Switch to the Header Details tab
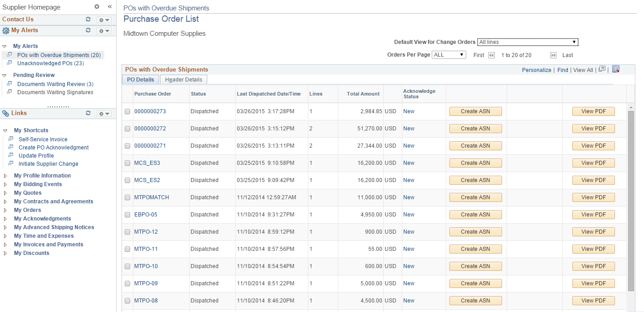This screenshot has height=312, width=644. (x=183, y=79)
